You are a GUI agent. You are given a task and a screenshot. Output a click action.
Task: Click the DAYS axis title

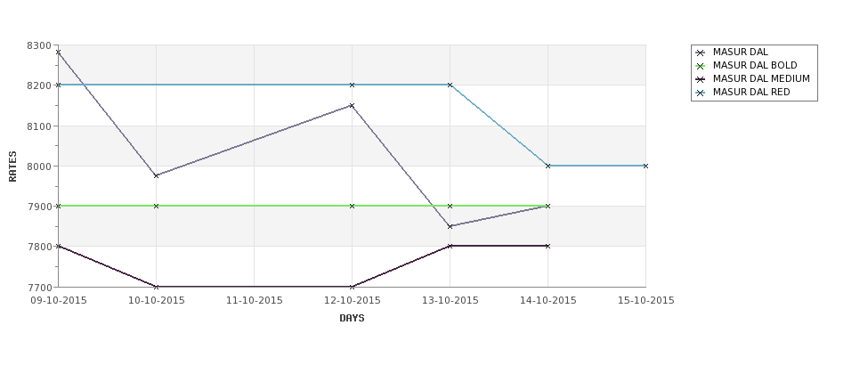(x=352, y=318)
